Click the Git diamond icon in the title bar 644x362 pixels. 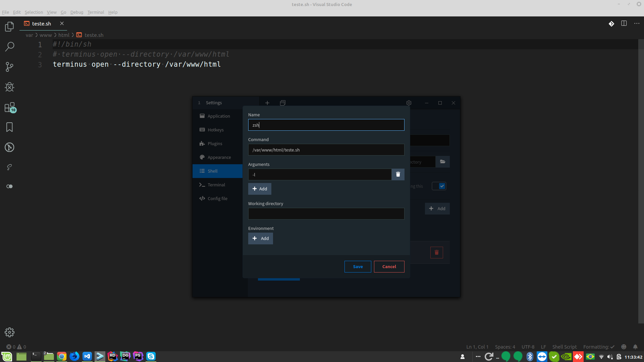(x=611, y=23)
